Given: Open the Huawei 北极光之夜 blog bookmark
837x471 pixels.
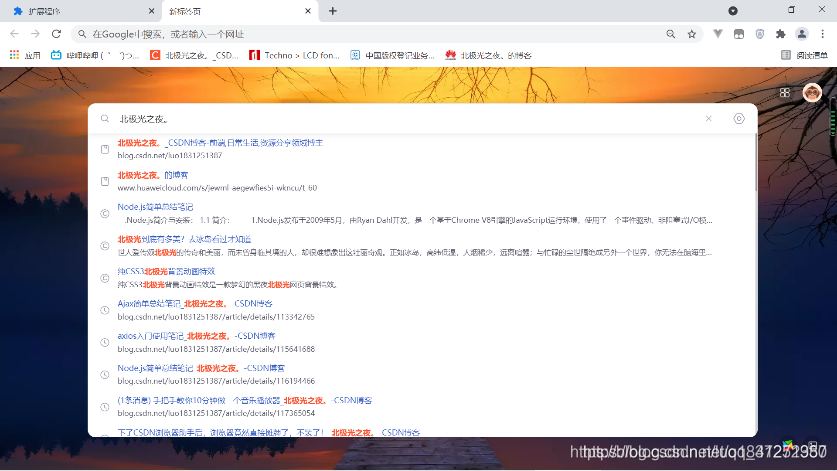Looking at the screenshot, I should 488,55.
